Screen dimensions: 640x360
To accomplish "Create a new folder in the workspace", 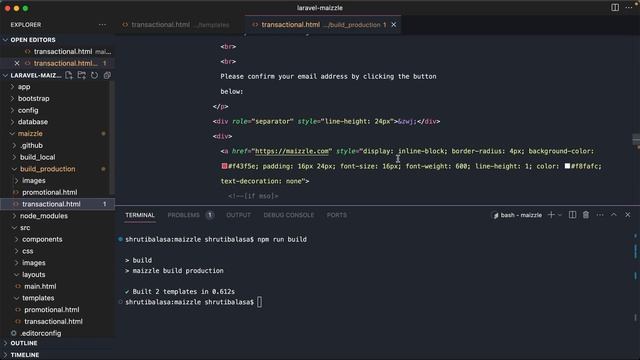I will 82,75.
